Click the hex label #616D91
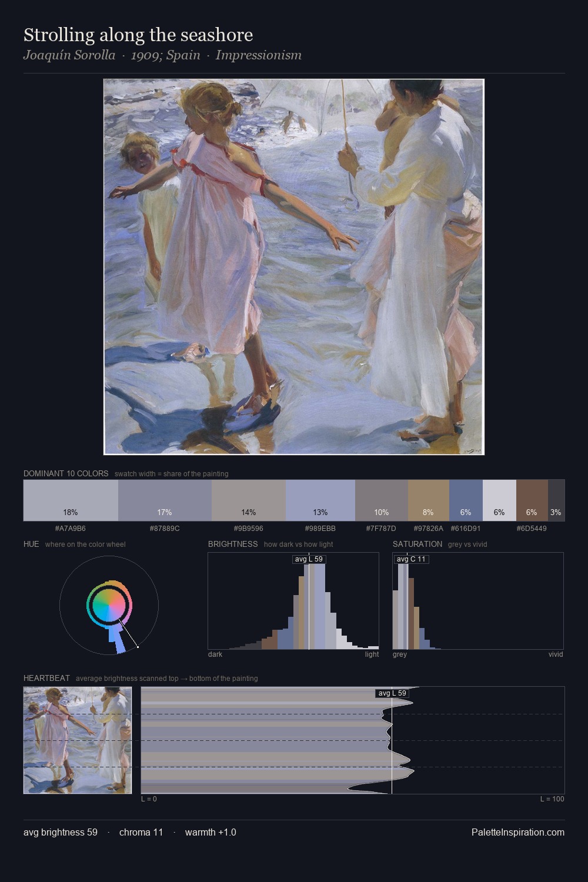 (466, 529)
